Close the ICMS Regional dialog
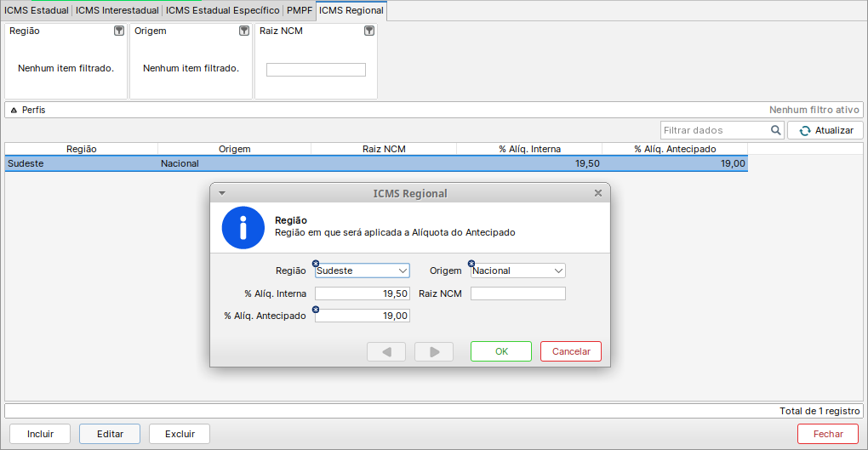The image size is (868, 450). coord(598,193)
